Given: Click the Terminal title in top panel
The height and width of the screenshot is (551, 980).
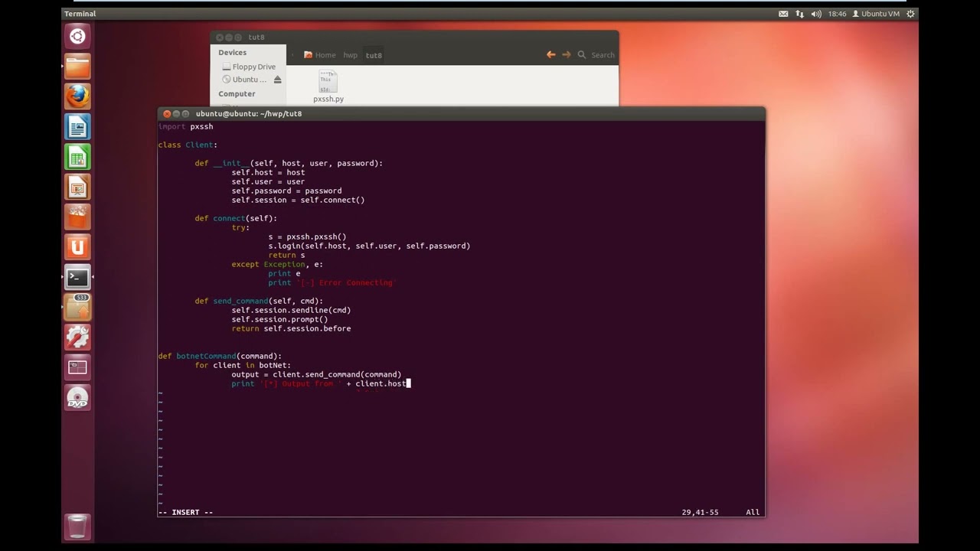Looking at the screenshot, I should [x=80, y=14].
